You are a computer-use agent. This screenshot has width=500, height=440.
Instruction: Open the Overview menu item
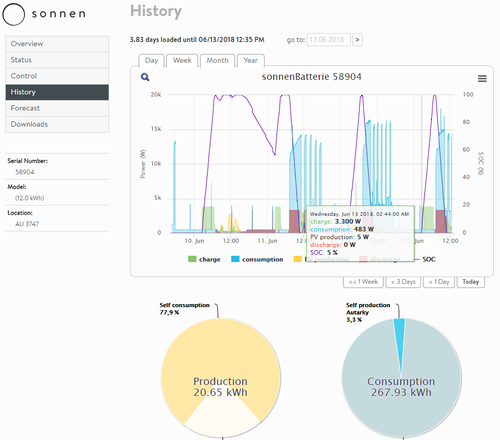coord(57,44)
